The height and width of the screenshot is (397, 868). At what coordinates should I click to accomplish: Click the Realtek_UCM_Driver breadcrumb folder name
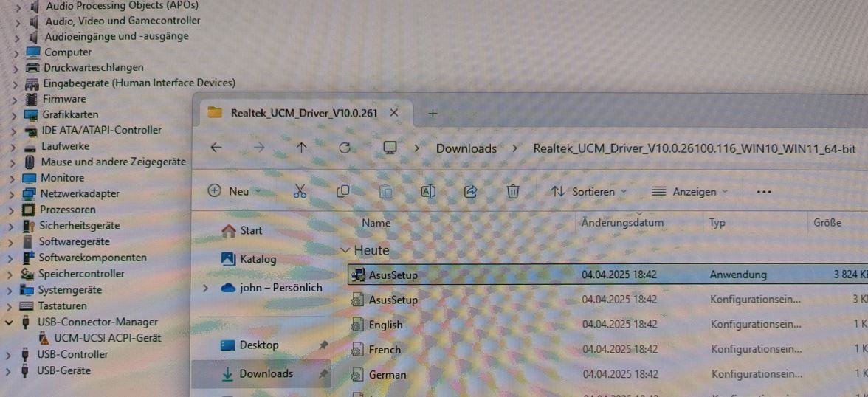tap(694, 149)
